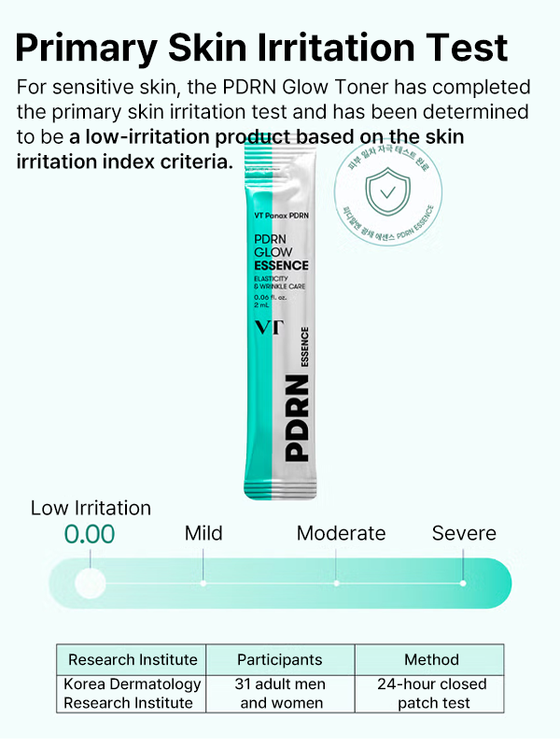Image resolution: width=560 pixels, height=746 pixels.
Task: Click the 0.00 irritation score value
Action: [x=90, y=535]
